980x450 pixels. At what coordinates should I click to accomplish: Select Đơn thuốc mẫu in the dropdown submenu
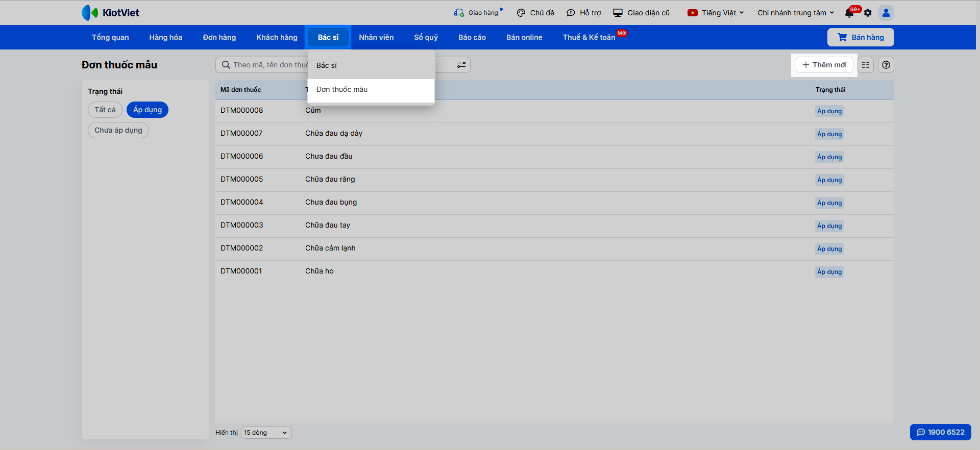(371, 89)
